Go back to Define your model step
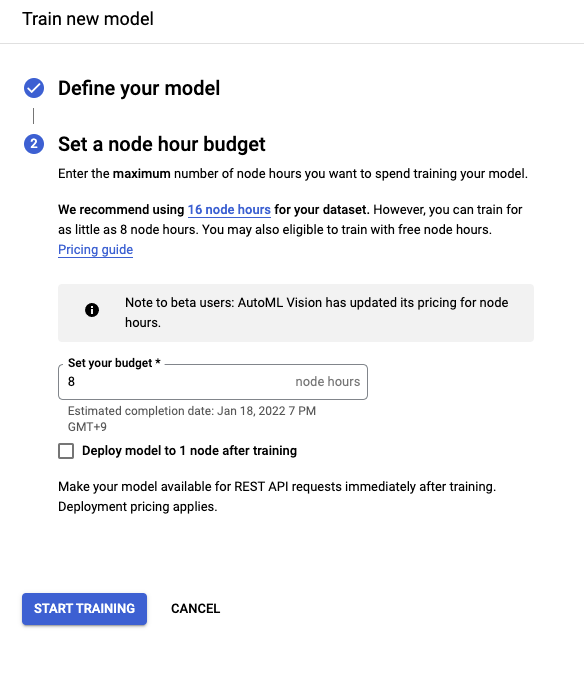Viewport: 584px width, 693px height. click(x=139, y=88)
